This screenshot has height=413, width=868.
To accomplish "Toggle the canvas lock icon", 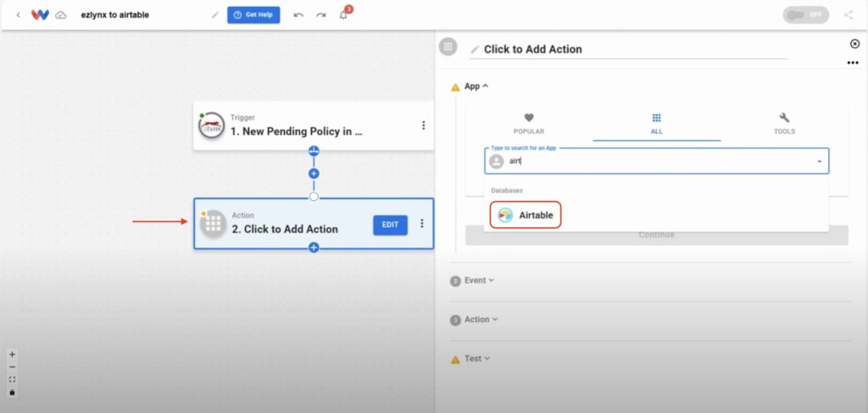I will point(12,393).
